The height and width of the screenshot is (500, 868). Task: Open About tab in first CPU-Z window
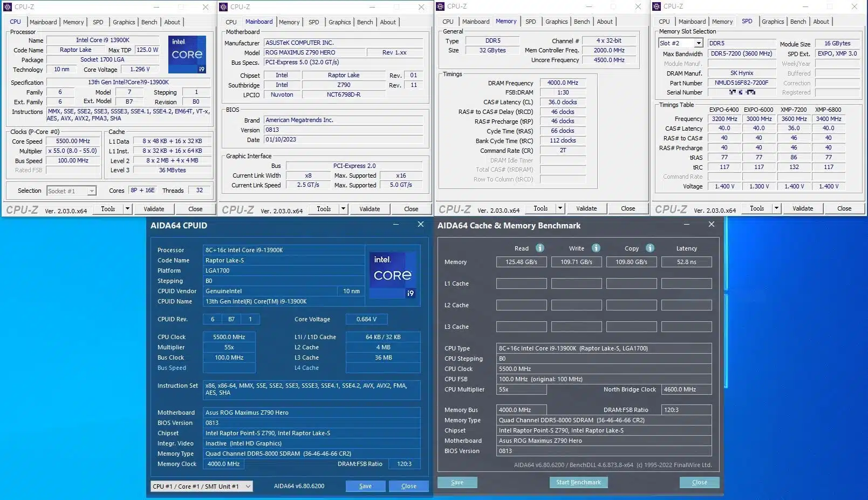pyautogui.click(x=172, y=22)
